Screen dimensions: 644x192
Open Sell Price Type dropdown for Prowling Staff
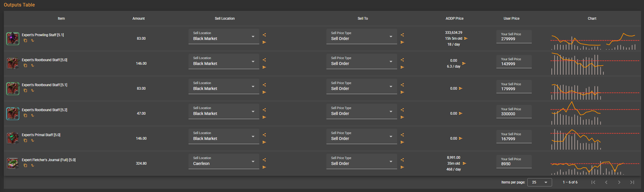(361, 36)
